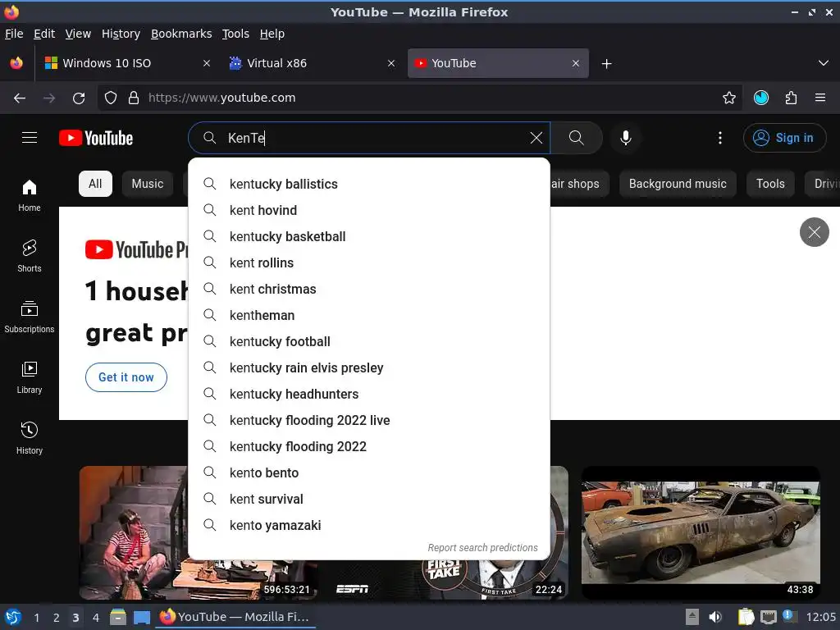Open the rusty car video thumbnail
Screen dimensions: 840x630
(x=701, y=533)
